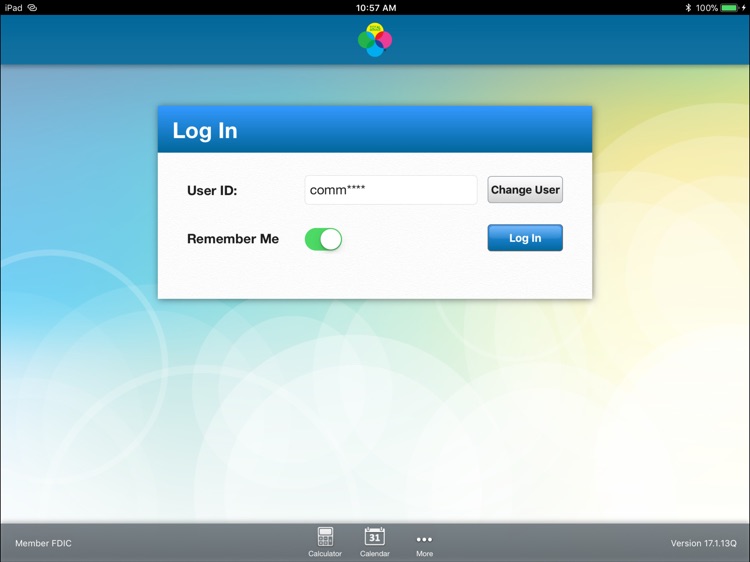Tap the battery indicator in status bar
The width and height of the screenshot is (750, 562).
[730, 8]
